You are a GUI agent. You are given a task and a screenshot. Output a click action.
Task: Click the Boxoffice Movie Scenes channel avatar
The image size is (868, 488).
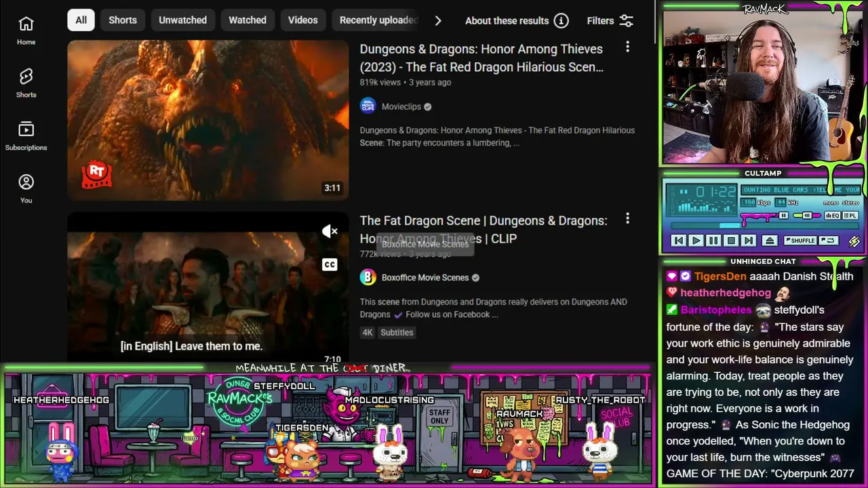pos(368,277)
